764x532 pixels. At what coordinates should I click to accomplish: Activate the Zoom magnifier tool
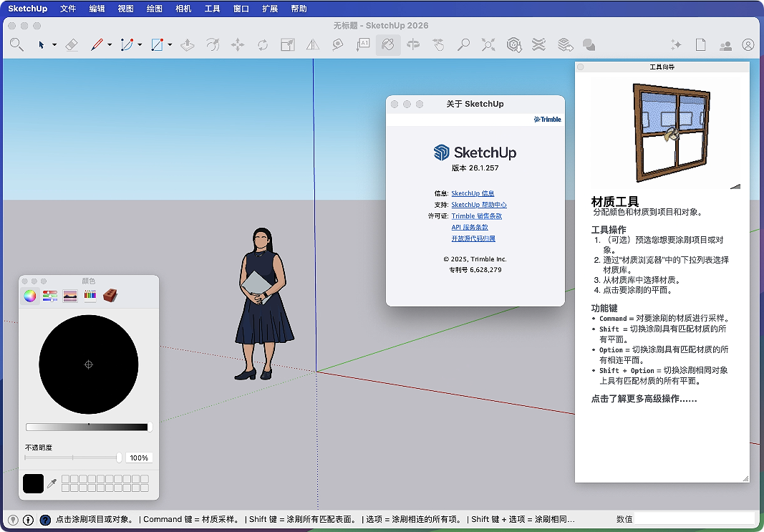(x=464, y=44)
